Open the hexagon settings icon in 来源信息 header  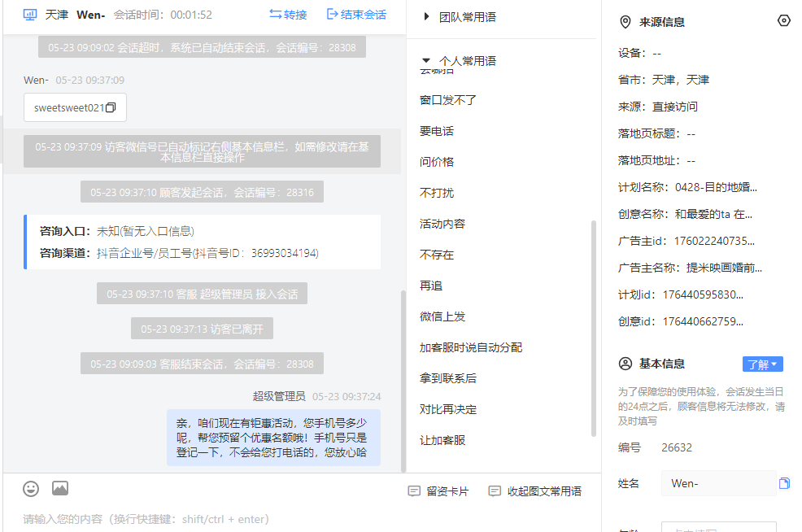point(783,20)
